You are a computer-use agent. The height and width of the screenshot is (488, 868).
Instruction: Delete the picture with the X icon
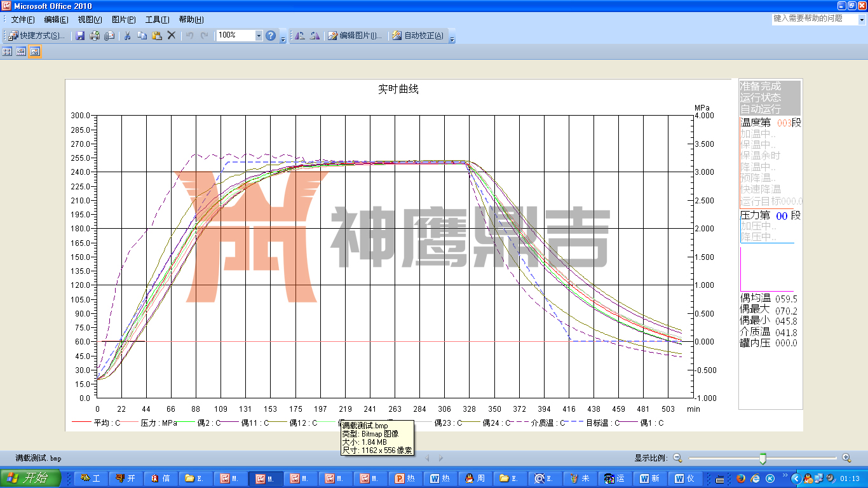[172, 36]
